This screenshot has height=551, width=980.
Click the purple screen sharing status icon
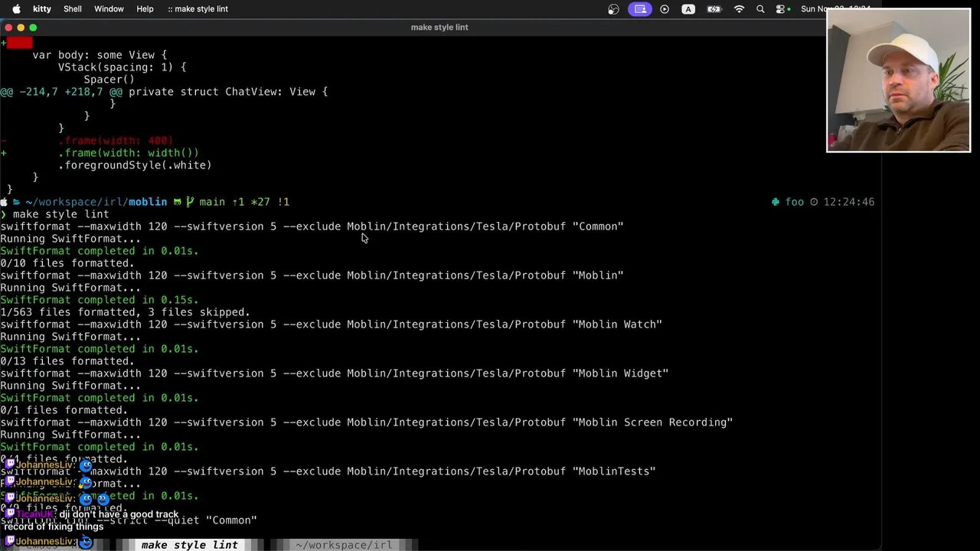(x=640, y=9)
